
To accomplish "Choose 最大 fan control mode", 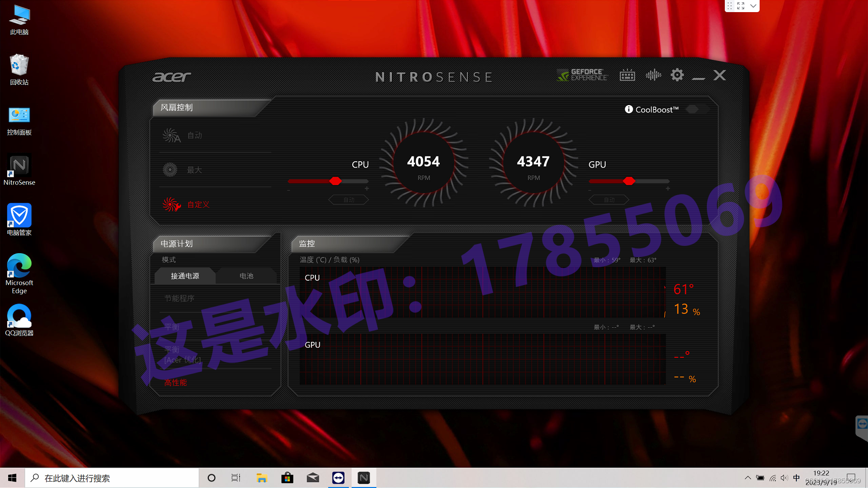I will [x=195, y=170].
